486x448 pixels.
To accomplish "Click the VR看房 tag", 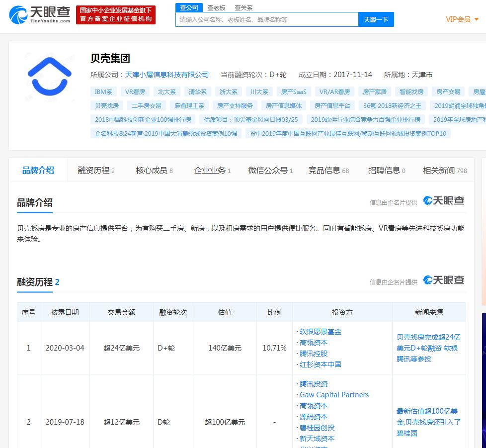I will click(x=135, y=92).
